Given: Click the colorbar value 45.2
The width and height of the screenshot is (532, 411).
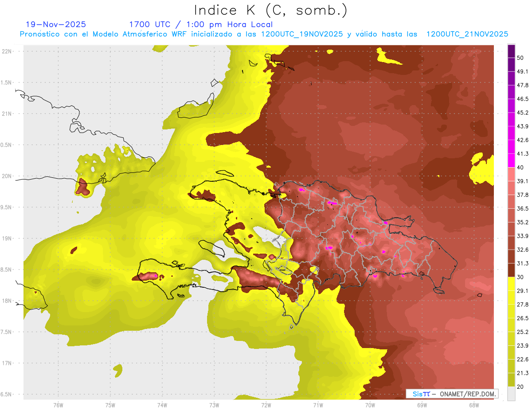Looking at the screenshot, I should [x=523, y=113].
